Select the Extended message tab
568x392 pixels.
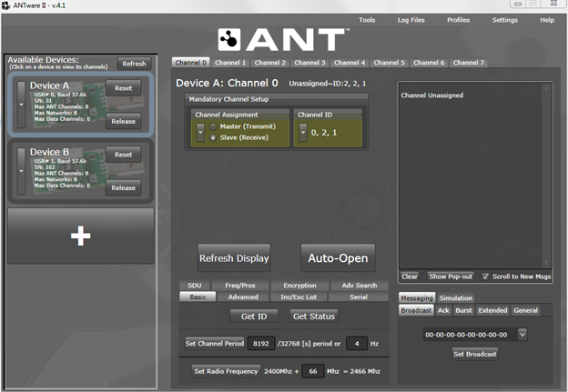click(x=492, y=310)
